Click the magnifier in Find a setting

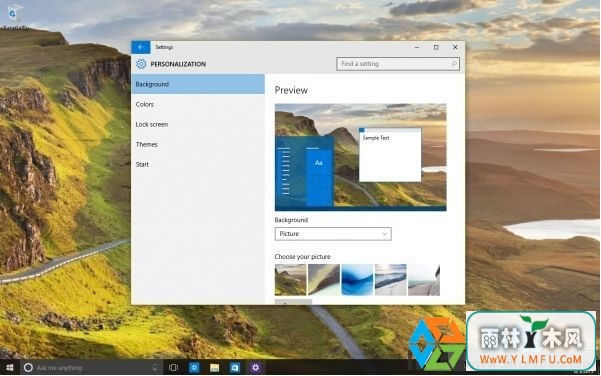pos(454,64)
